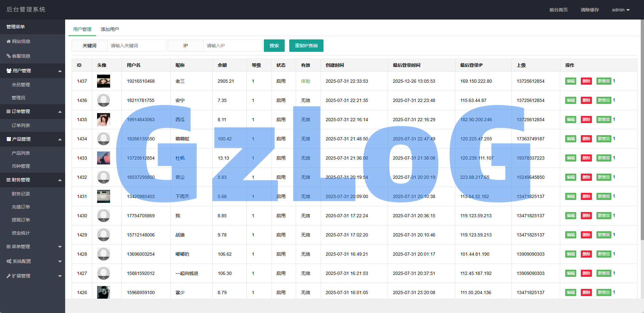Delete user 1437 with red 删除 button
This screenshot has width=644, height=313.
[x=586, y=81]
